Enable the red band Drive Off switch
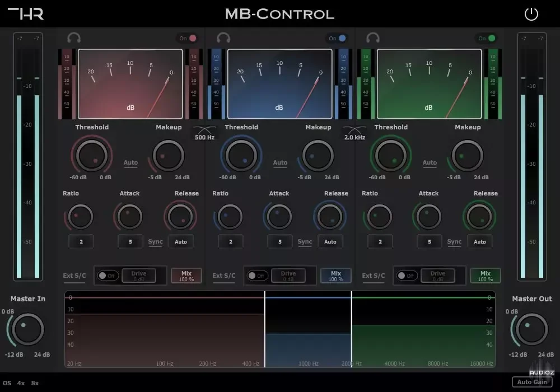This screenshot has height=392, width=560. tap(108, 276)
